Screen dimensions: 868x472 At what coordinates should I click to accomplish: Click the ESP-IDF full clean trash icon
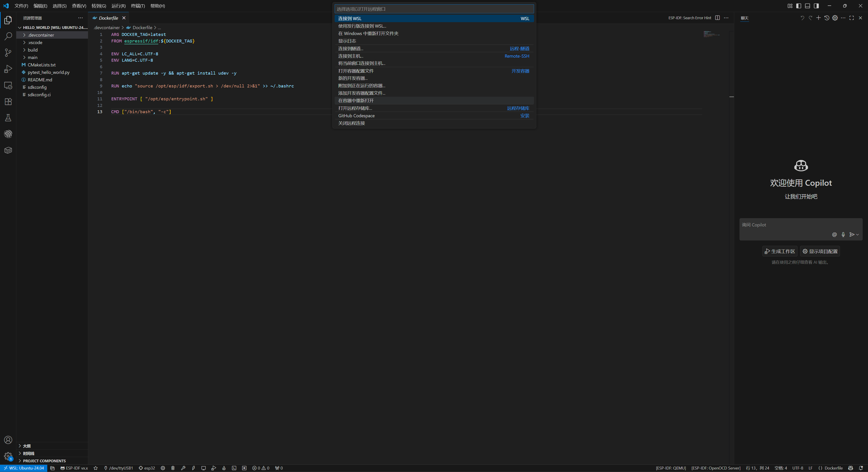coord(173,468)
